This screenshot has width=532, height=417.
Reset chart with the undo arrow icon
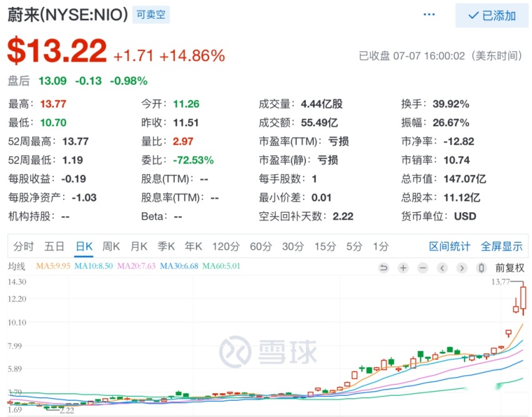(384, 268)
